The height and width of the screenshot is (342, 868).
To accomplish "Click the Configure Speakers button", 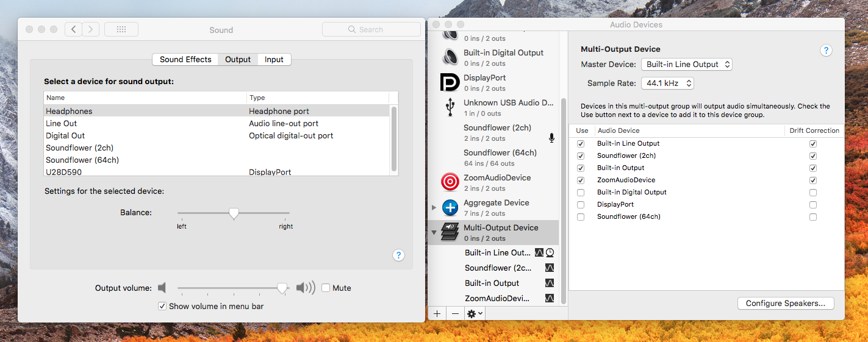I will (x=786, y=303).
